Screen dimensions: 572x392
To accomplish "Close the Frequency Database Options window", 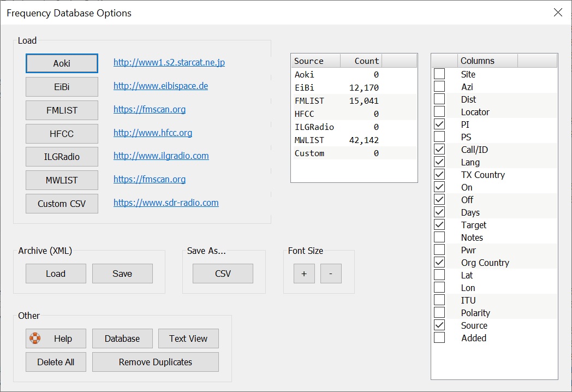I will pyautogui.click(x=558, y=13).
